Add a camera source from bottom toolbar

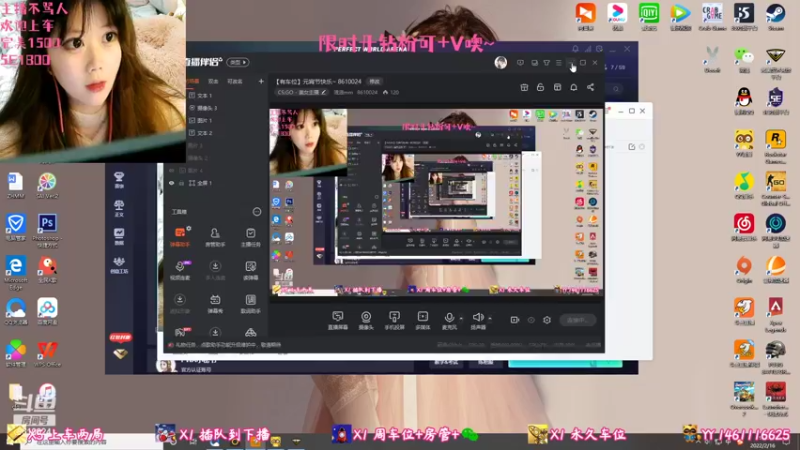366,320
